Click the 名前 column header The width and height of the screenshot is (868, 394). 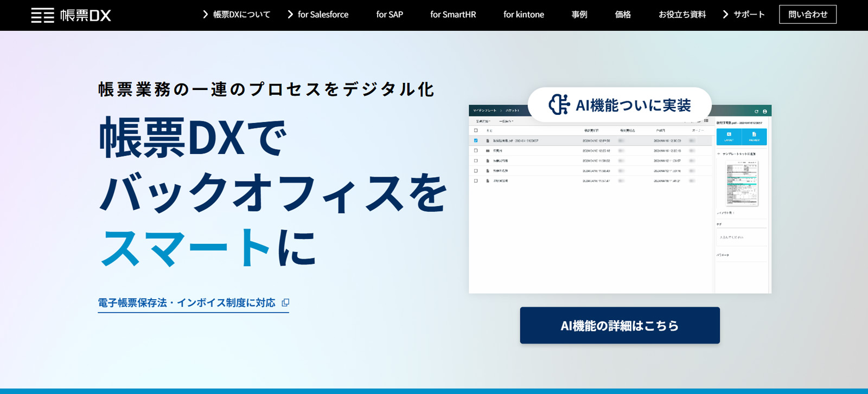pos(489,131)
